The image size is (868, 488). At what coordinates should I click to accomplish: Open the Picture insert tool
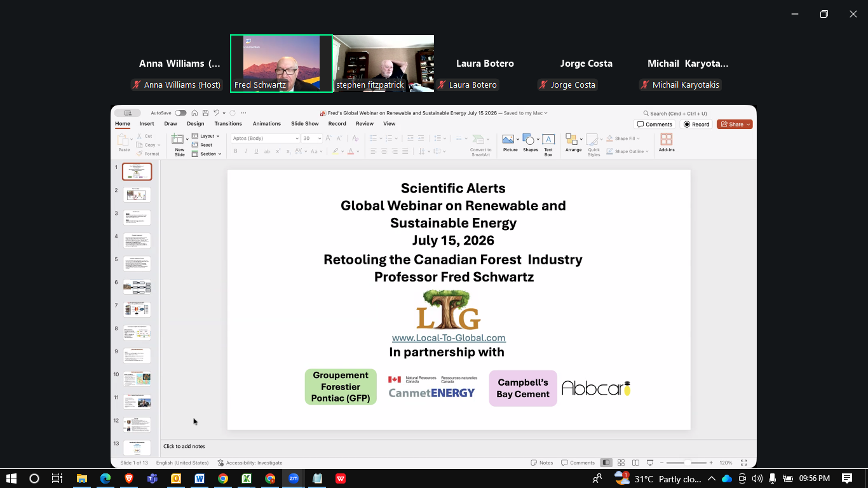point(510,144)
